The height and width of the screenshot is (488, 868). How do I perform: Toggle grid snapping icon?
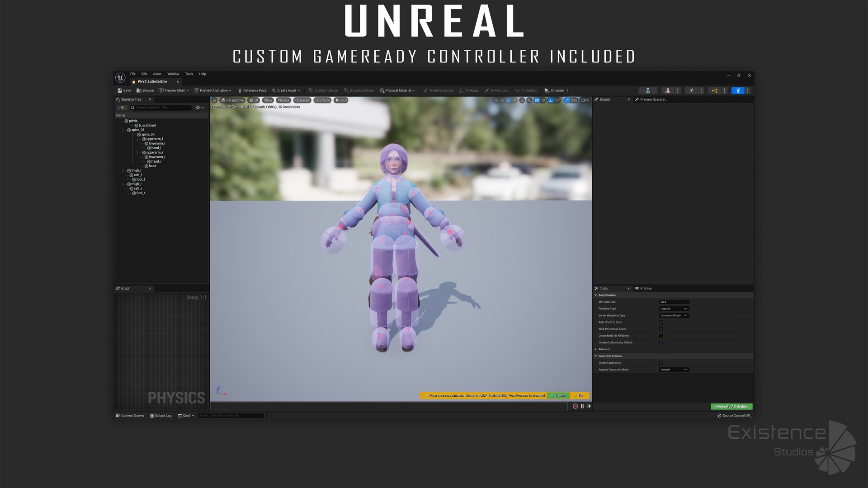point(537,100)
